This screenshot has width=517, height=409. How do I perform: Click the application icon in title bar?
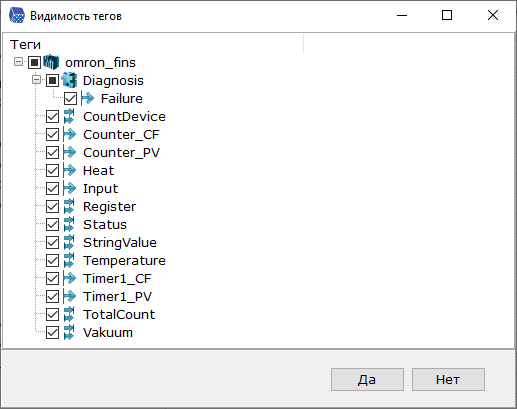tap(17, 15)
